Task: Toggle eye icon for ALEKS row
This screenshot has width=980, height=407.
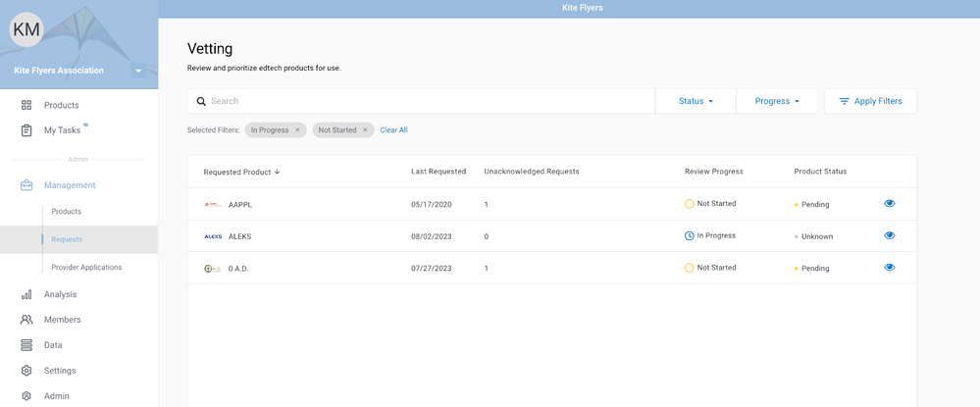Action: click(x=889, y=235)
